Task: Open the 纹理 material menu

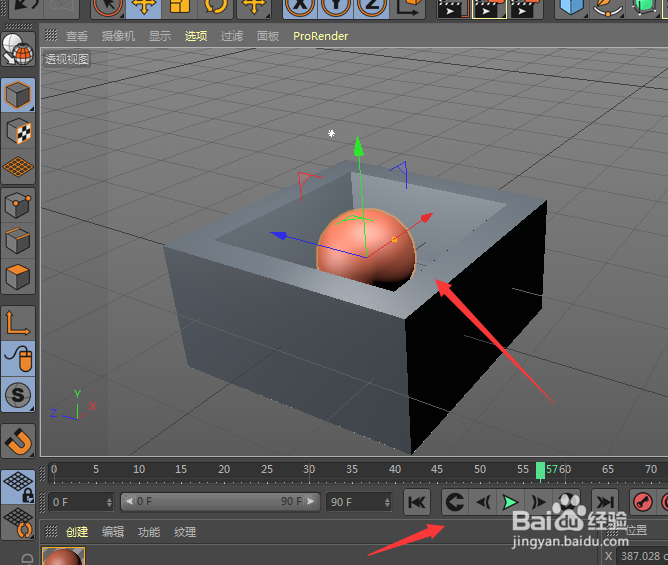Action: (185, 532)
